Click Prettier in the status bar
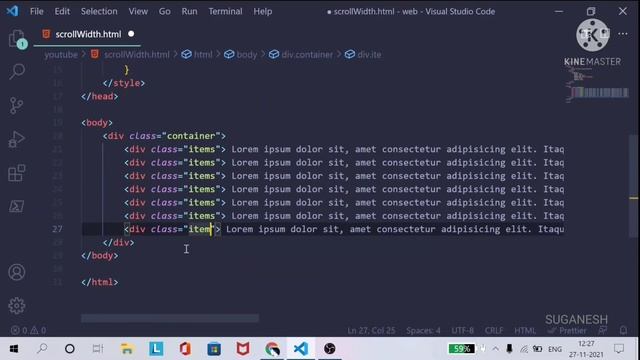The width and height of the screenshot is (640, 360). click(x=567, y=330)
